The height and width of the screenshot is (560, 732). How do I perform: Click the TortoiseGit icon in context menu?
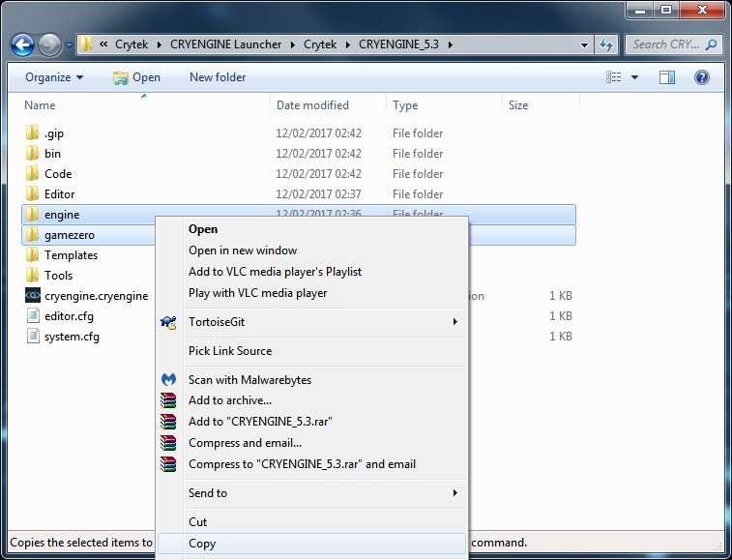(x=168, y=322)
